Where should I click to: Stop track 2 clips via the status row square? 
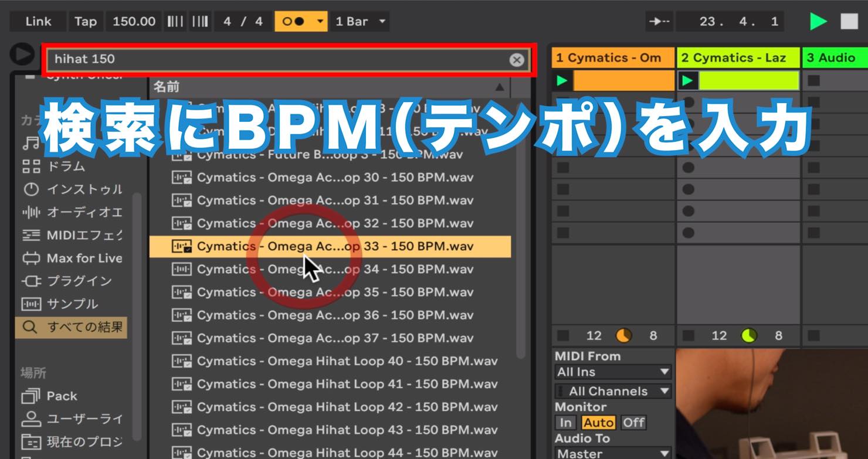[x=689, y=336]
